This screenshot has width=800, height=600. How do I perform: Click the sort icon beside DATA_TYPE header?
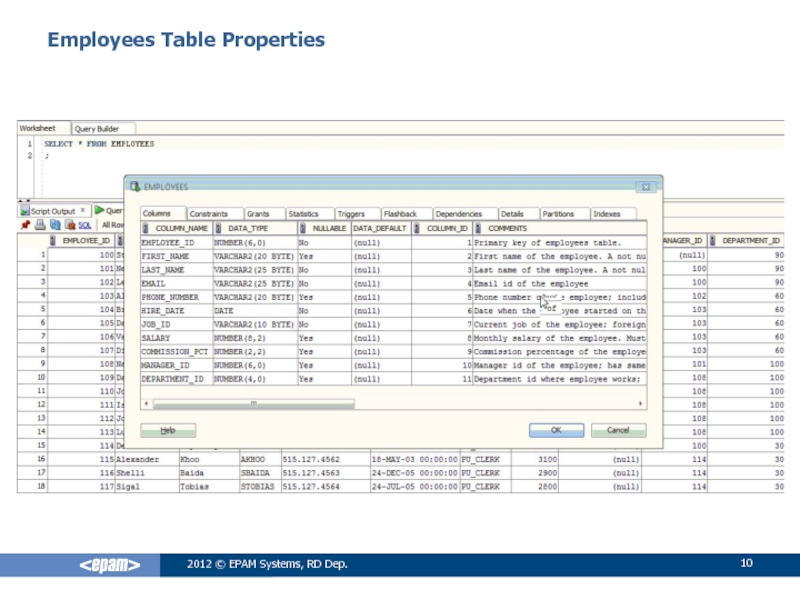(219, 228)
